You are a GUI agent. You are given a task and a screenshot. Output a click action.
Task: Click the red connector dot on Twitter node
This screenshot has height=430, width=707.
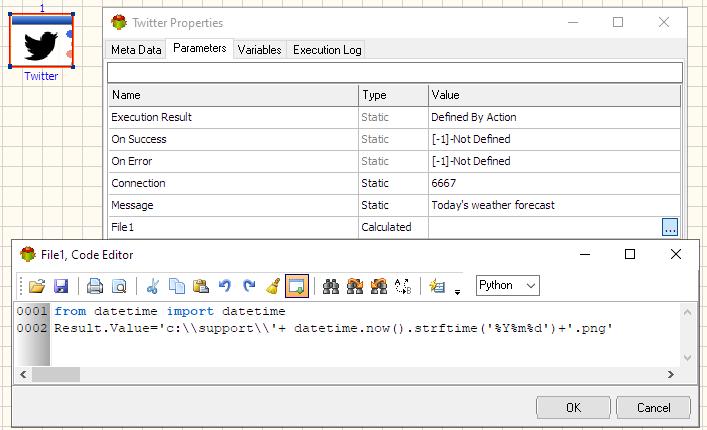click(69, 54)
